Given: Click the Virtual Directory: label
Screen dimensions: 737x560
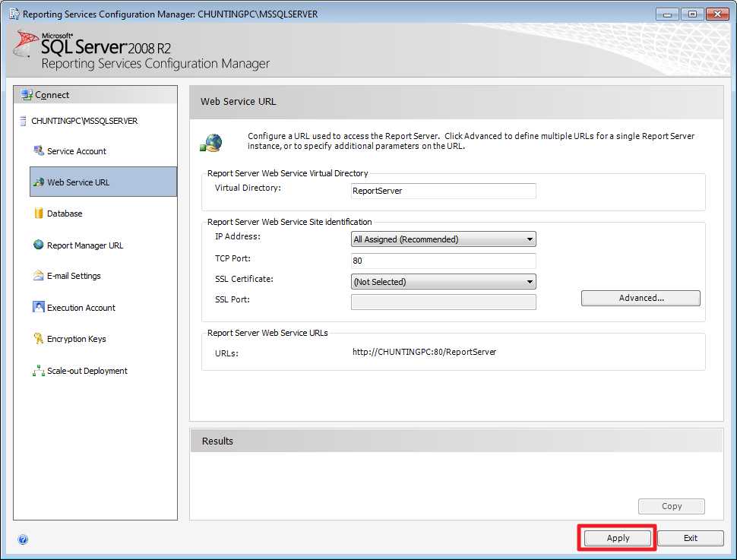Looking at the screenshot, I should [x=248, y=188].
